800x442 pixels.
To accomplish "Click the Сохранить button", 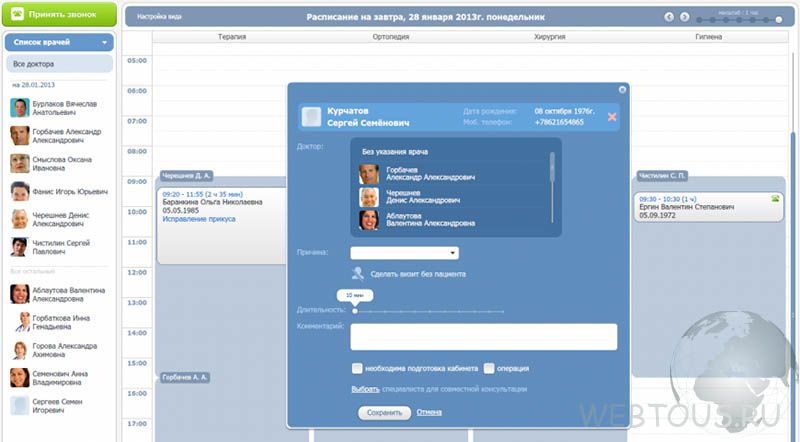I will (x=385, y=412).
